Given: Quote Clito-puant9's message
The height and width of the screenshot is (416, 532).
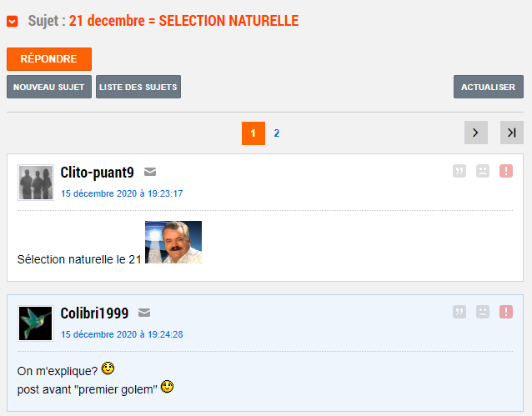Looking at the screenshot, I should (x=459, y=171).
